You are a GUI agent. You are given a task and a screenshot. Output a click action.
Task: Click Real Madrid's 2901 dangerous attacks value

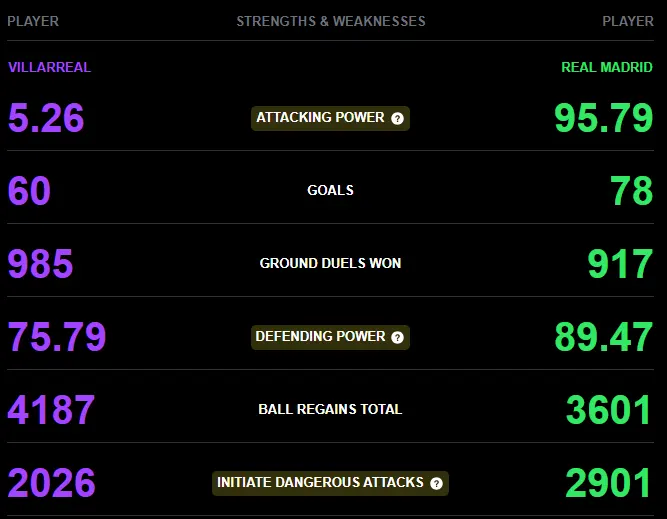609,483
